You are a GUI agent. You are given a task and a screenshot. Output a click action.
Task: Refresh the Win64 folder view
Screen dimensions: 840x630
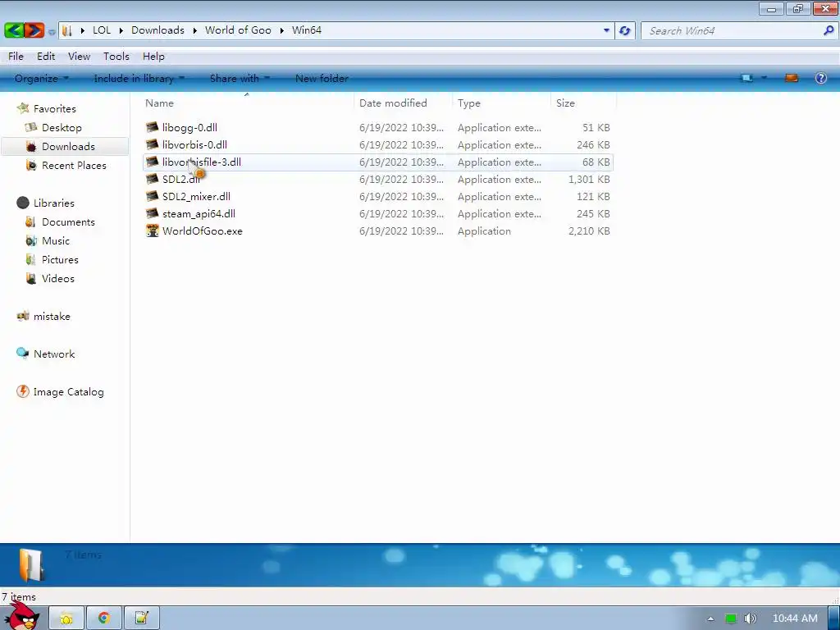(x=624, y=30)
